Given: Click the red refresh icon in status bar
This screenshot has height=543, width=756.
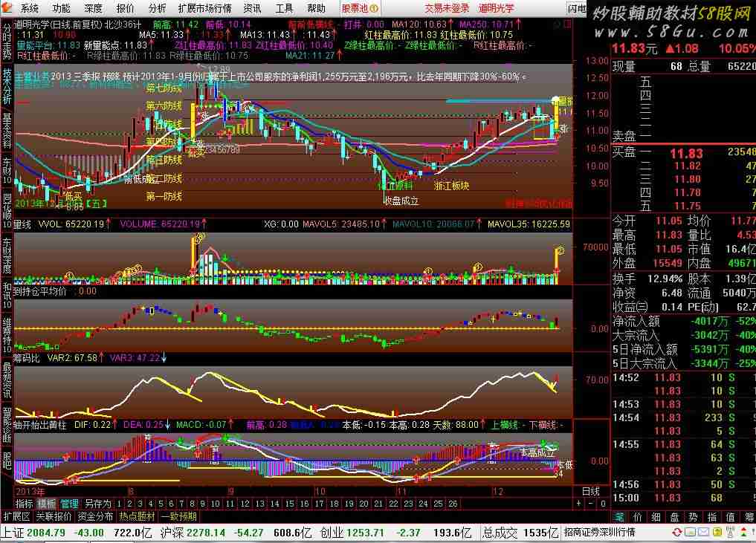Looking at the screenshot, I should click(677, 533).
